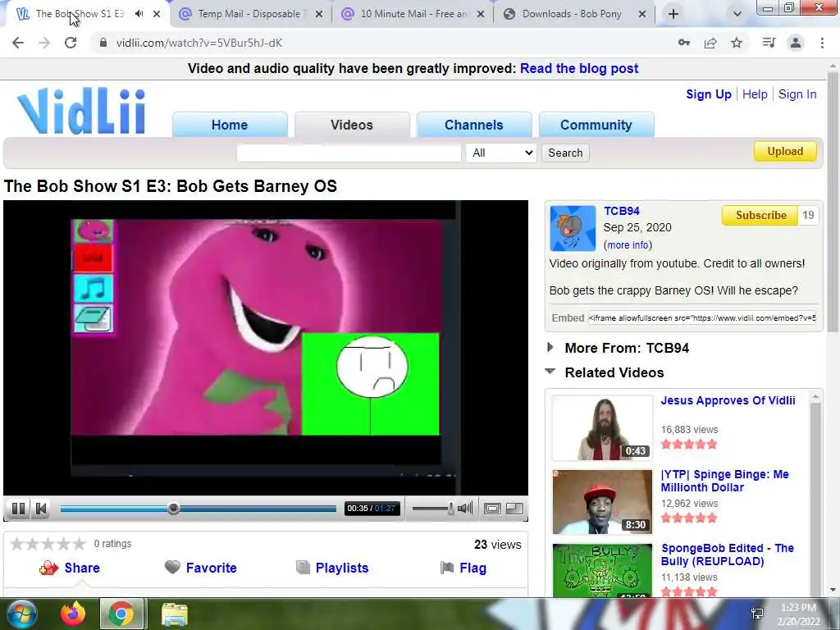Pause the video with the pause button
840x630 pixels.
coord(18,509)
